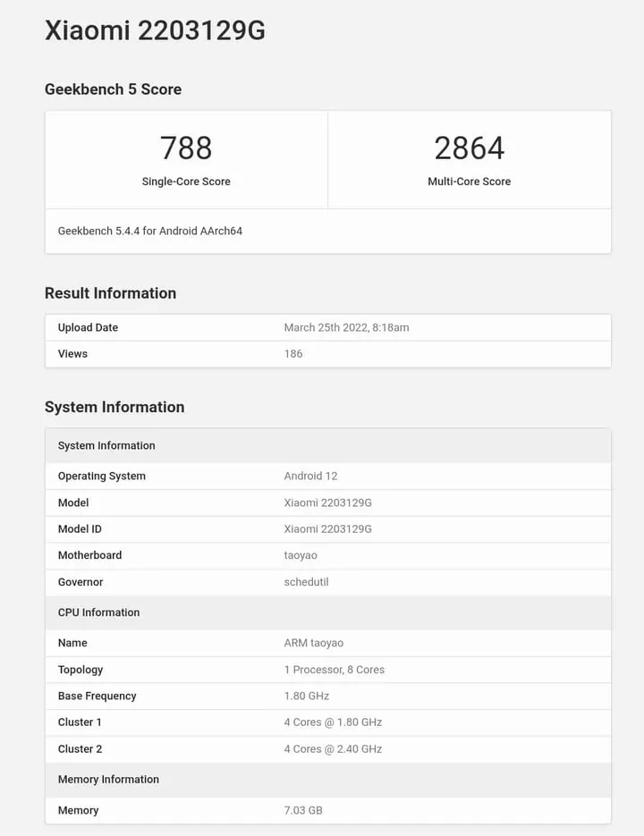Click the upload date March 25th 2022
This screenshot has width=644, height=836.
346,328
